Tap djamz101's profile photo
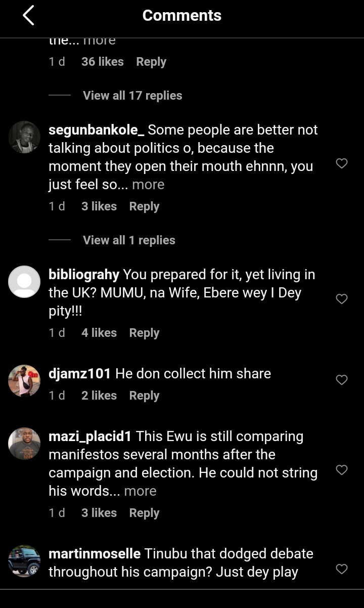The image size is (364, 608). pyautogui.click(x=24, y=381)
